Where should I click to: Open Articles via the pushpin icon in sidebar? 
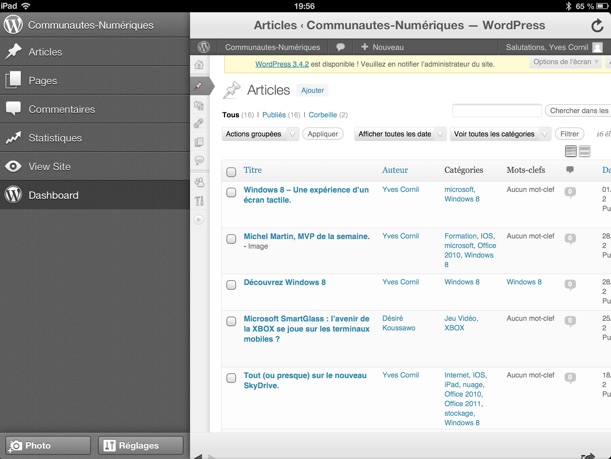pos(13,51)
